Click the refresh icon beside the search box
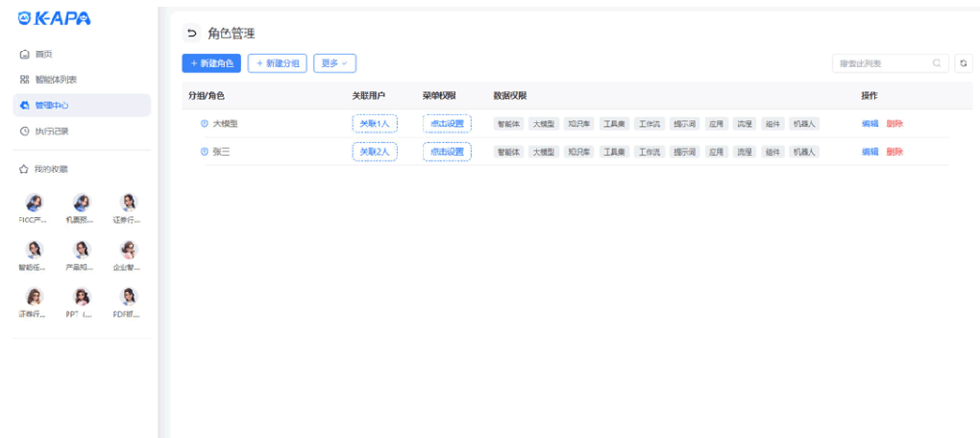Screen dimensions: 980x438 964,63
